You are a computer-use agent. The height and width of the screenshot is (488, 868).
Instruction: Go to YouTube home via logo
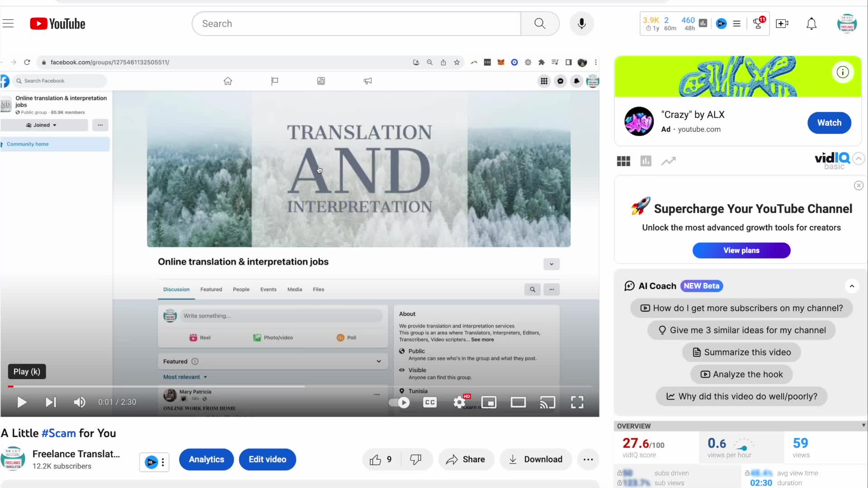(57, 23)
